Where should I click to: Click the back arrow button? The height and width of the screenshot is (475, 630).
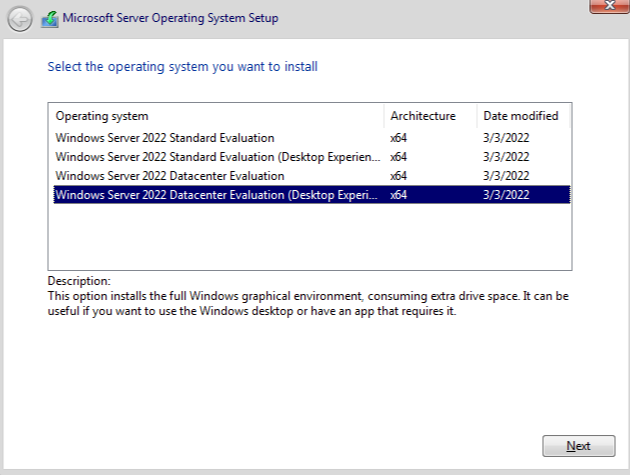[x=19, y=18]
